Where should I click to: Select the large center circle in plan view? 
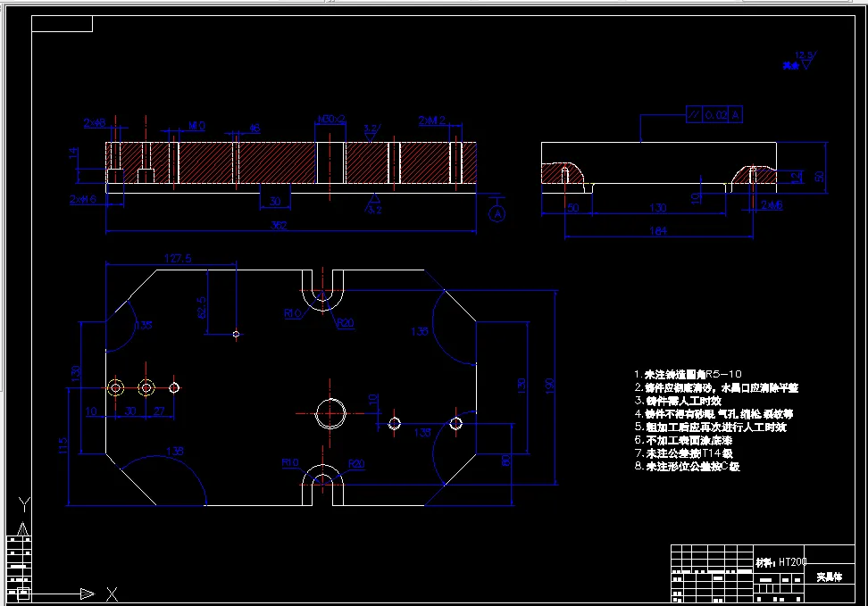pos(330,413)
